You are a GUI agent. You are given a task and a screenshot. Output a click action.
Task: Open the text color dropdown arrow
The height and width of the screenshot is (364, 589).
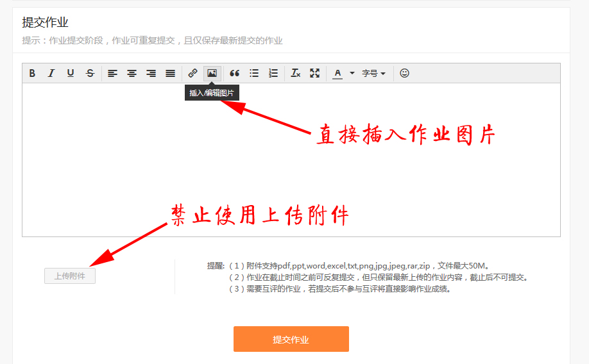tap(352, 73)
